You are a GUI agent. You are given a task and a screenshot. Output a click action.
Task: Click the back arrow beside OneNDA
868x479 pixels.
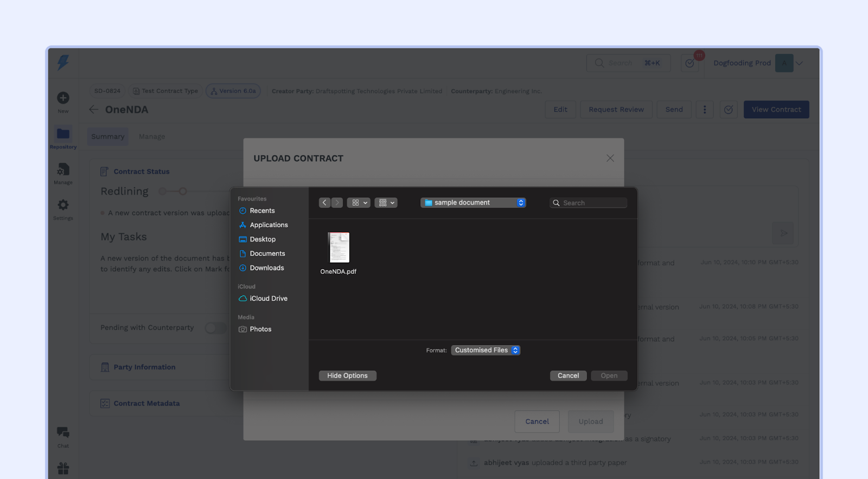tap(94, 110)
